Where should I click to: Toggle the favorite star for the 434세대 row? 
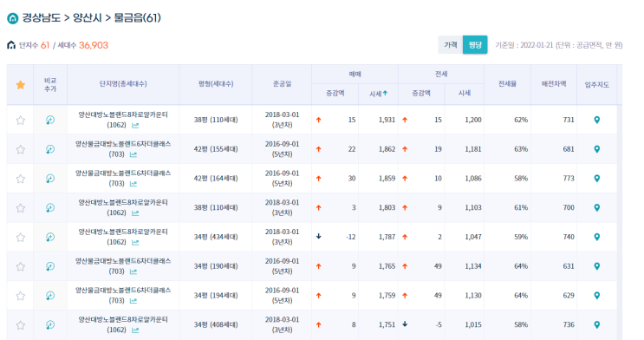click(x=21, y=237)
